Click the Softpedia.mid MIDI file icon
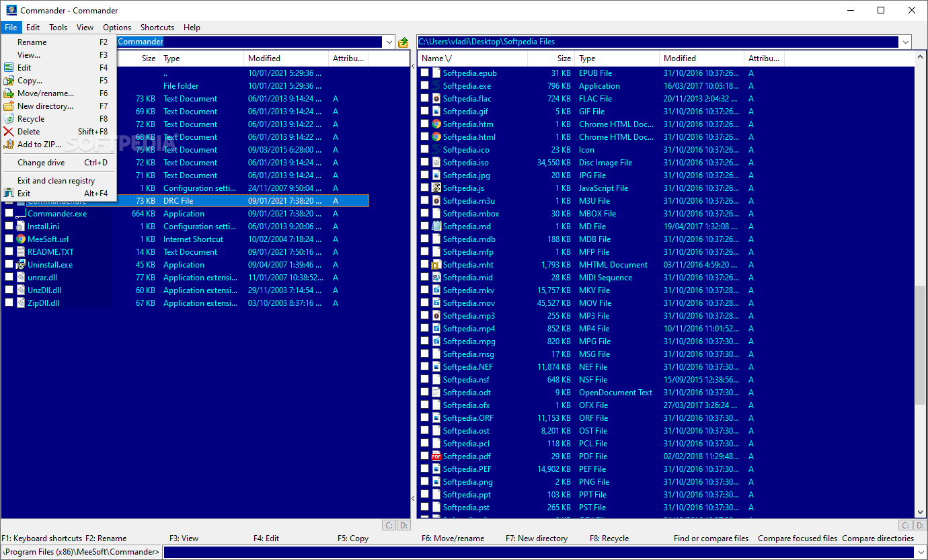Viewport: 928px width, 560px height. pyautogui.click(x=436, y=277)
